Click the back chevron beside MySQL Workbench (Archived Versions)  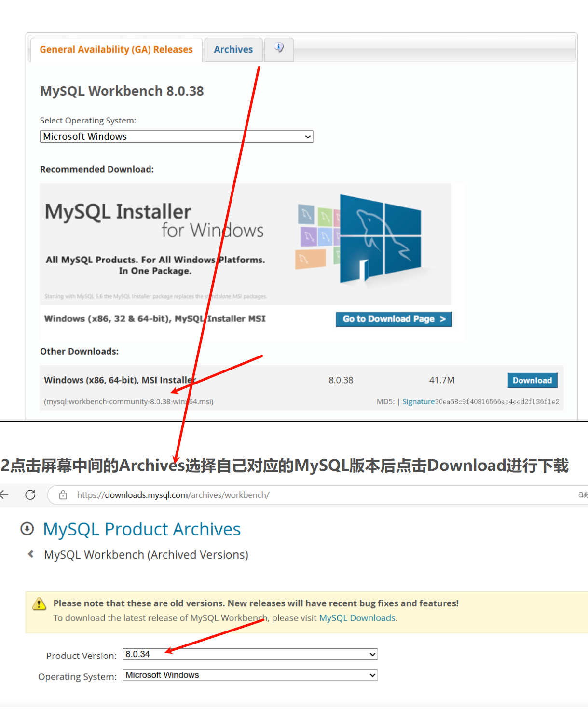point(31,554)
